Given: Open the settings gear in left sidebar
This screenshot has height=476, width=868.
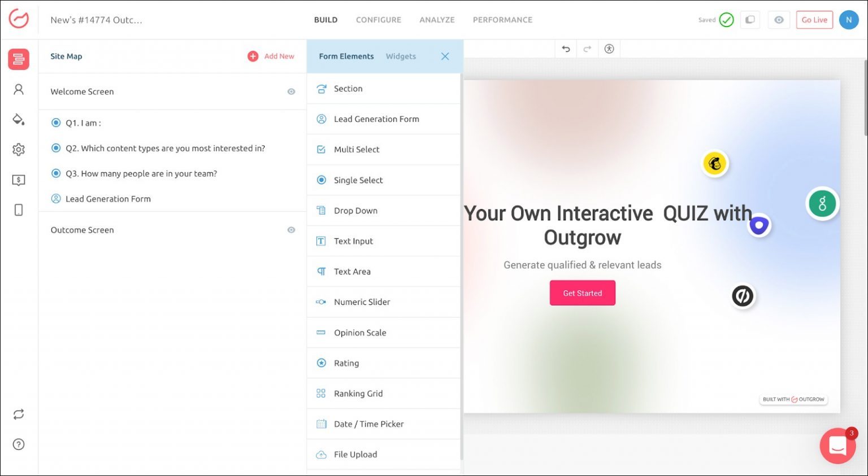Looking at the screenshot, I should (x=19, y=150).
